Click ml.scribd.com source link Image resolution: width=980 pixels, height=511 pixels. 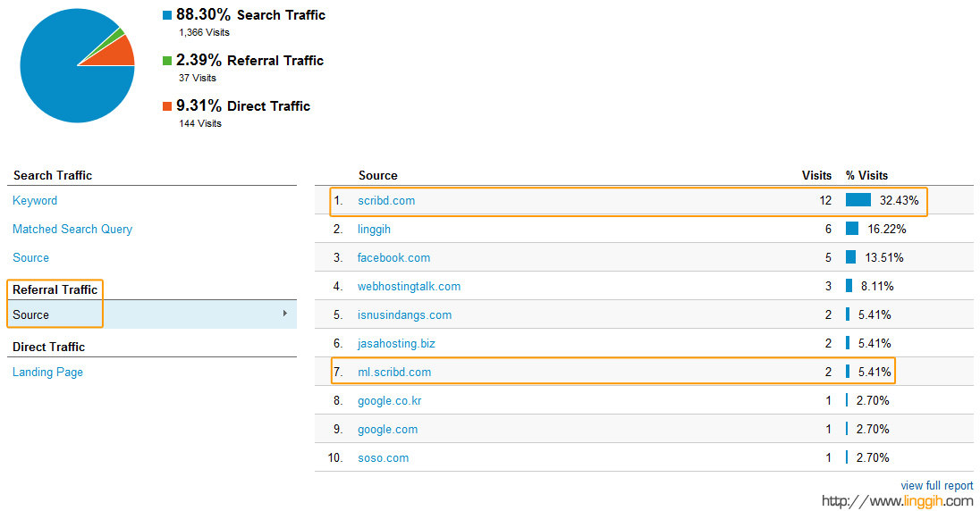point(394,373)
